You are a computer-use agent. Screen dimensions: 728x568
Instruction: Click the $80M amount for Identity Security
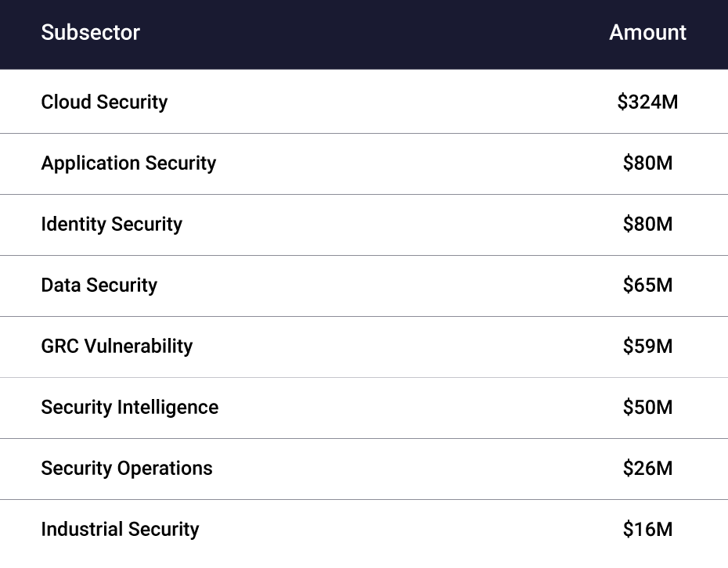tap(647, 225)
